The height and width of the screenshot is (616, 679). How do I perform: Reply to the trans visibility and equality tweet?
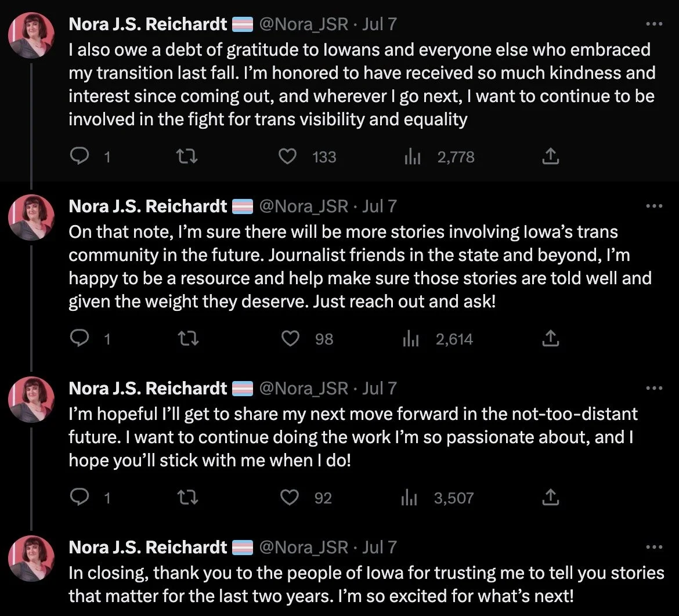pyautogui.click(x=78, y=157)
